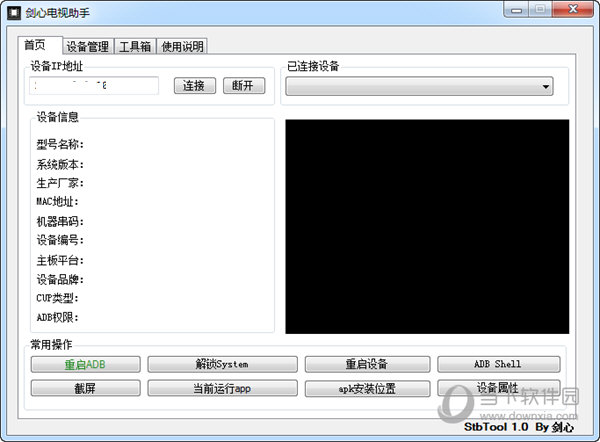The height and width of the screenshot is (442, 600).
Task: Show 当前运行app
Action: (222, 388)
